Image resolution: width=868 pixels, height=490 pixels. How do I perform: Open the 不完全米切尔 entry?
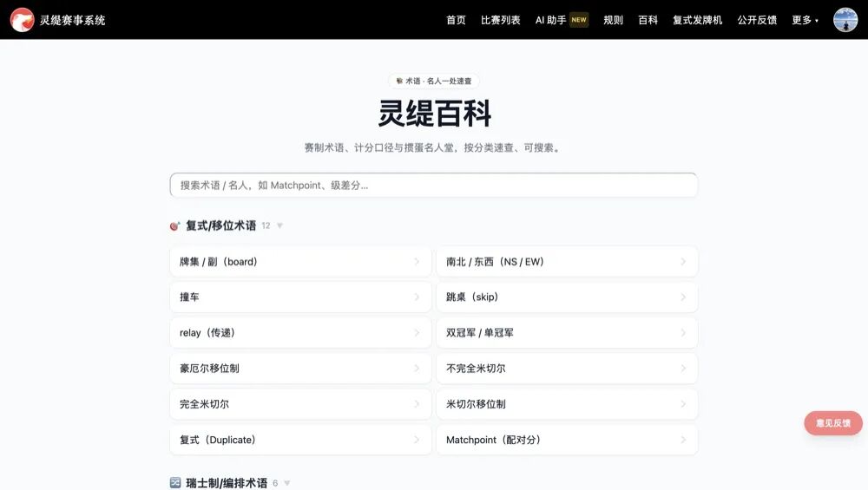coord(567,369)
